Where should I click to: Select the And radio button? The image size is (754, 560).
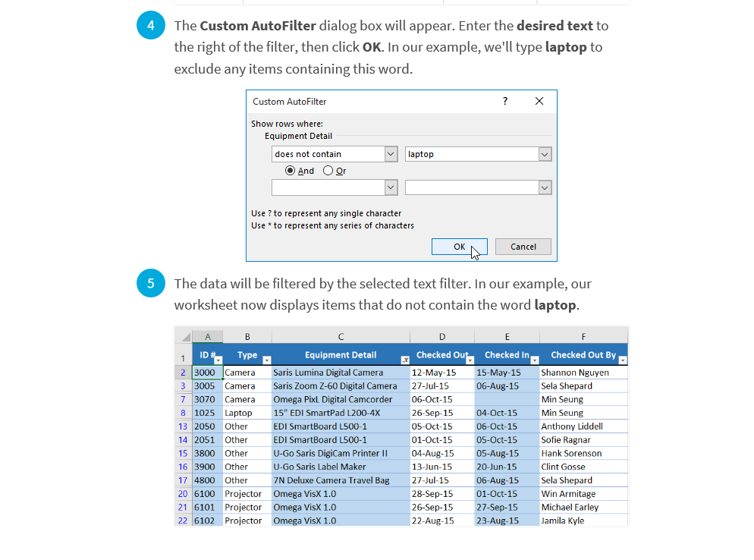click(290, 171)
